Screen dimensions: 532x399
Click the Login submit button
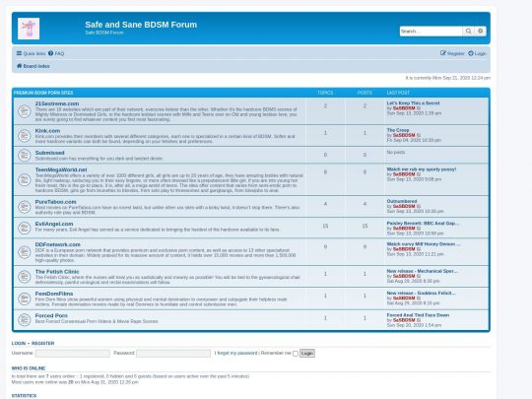pos(307,354)
